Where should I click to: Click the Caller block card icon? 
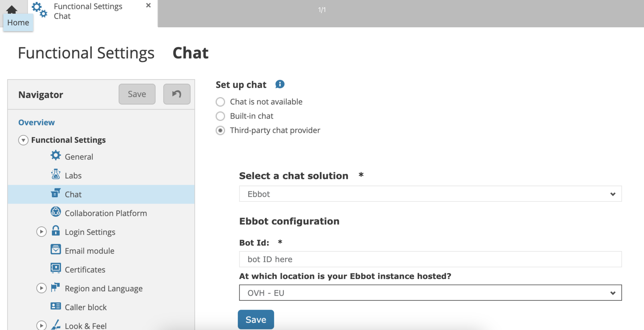coord(56,306)
